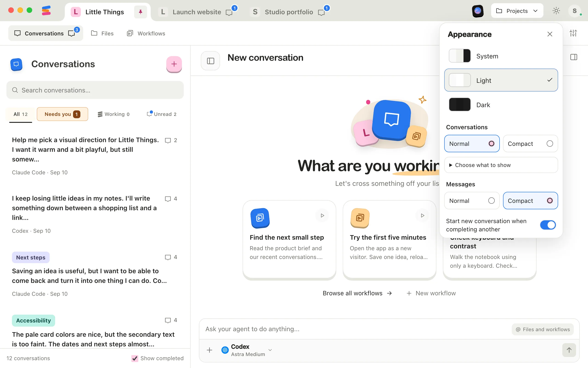This screenshot has height=368, width=588.
Task: Open the app logo icon in title bar
Action: point(46,11)
